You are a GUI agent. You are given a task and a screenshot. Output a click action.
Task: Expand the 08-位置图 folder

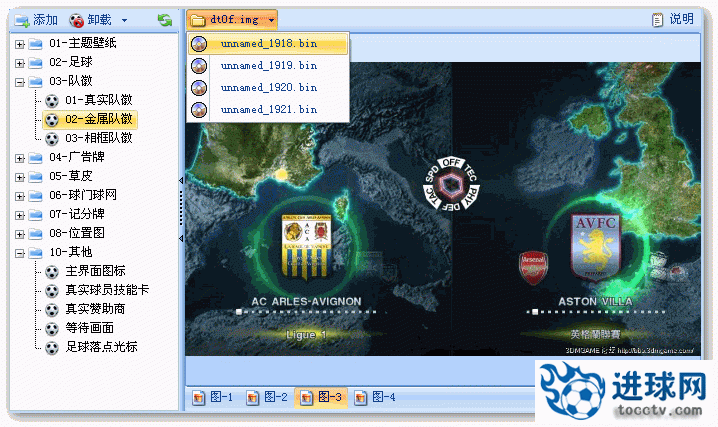(x=20, y=234)
